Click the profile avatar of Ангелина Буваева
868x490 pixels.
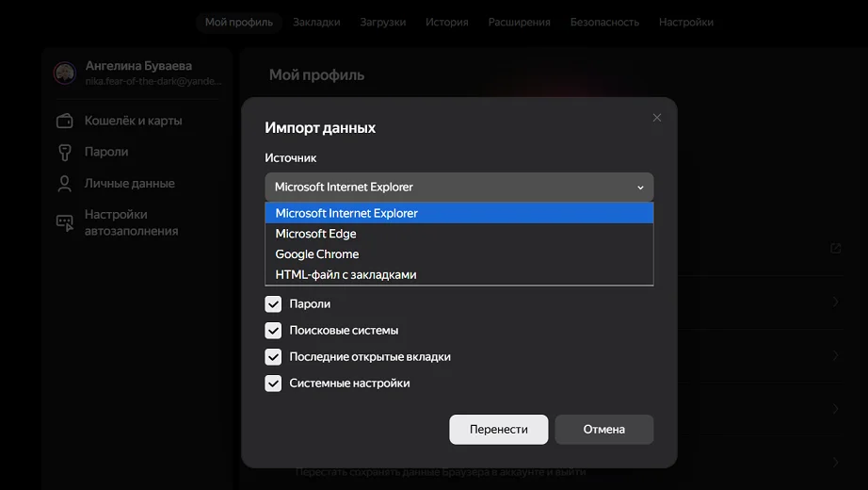[65, 73]
